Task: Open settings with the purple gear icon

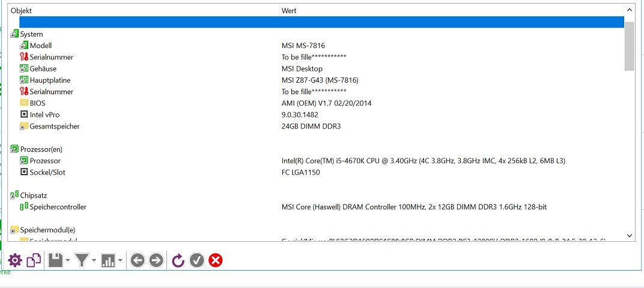Action: click(15, 260)
